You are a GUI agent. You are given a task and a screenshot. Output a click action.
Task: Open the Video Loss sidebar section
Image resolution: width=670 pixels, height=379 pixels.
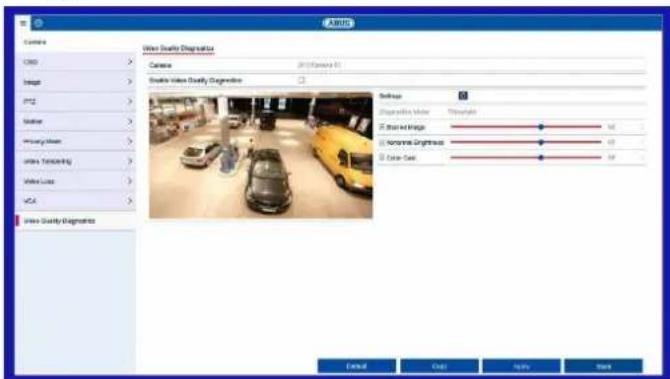(76, 181)
